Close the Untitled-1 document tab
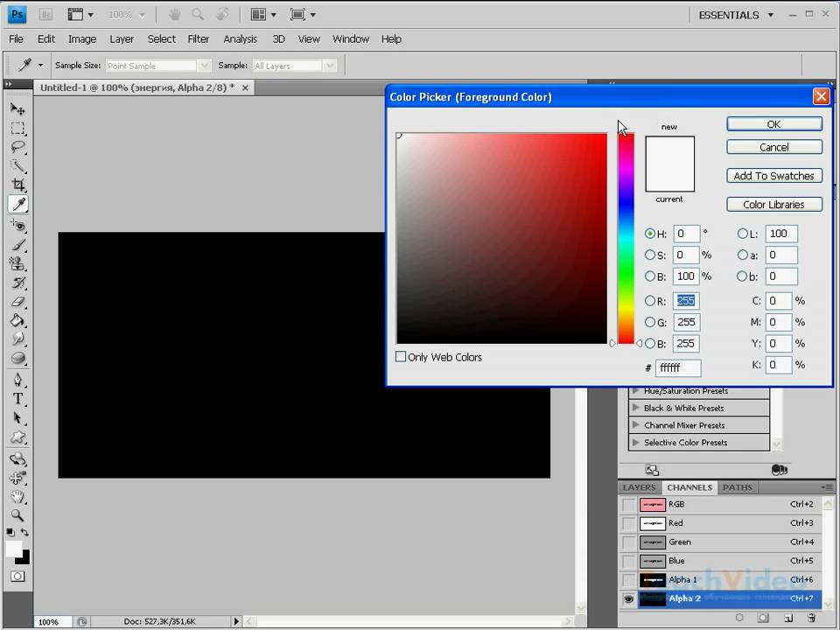The image size is (840, 630). click(x=245, y=87)
